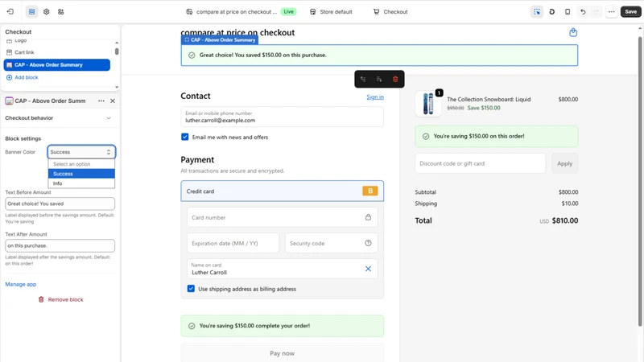Open the Checkout page selector

pyautogui.click(x=390, y=11)
